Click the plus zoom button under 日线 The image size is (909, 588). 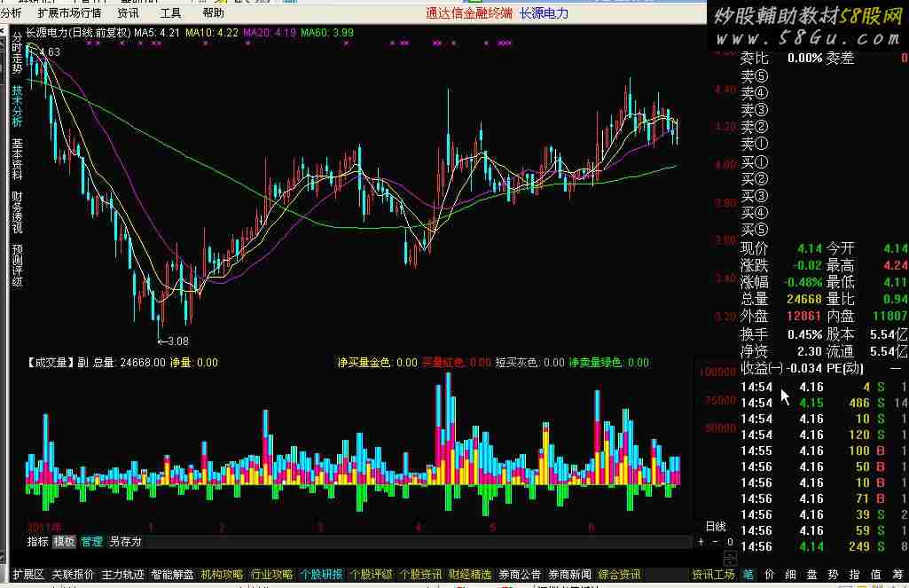(x=701, y=542)
